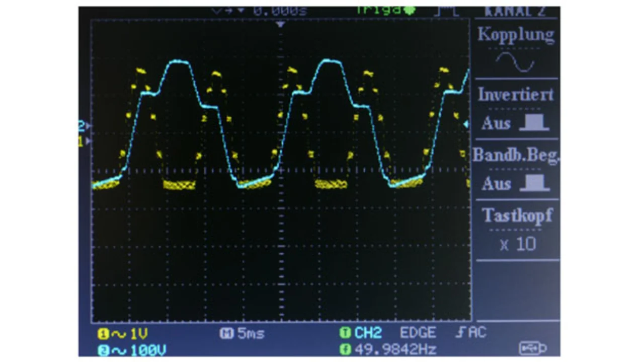
Task: Click the 49.9842Hz frequency readout
Action: click(395, 349)
